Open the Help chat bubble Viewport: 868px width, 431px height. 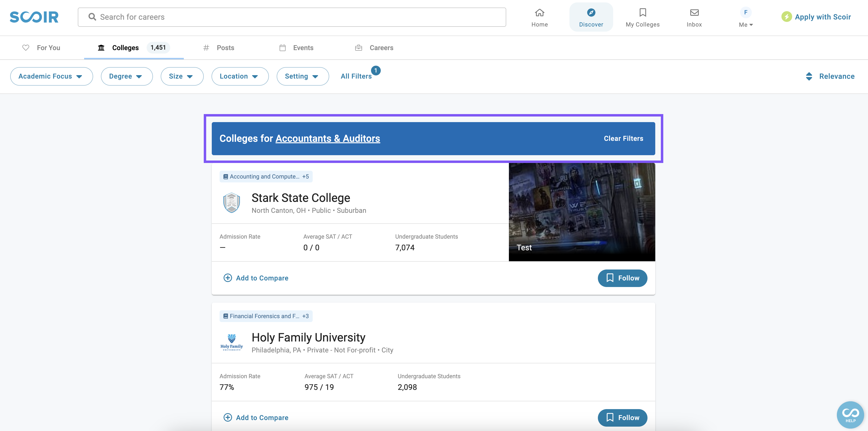tap(850, 415)
